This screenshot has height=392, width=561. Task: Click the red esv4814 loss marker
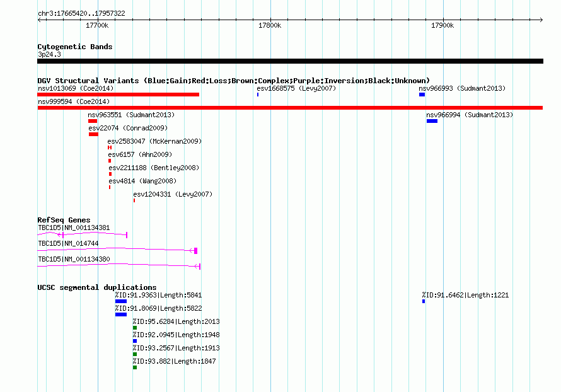coord(110,187)
